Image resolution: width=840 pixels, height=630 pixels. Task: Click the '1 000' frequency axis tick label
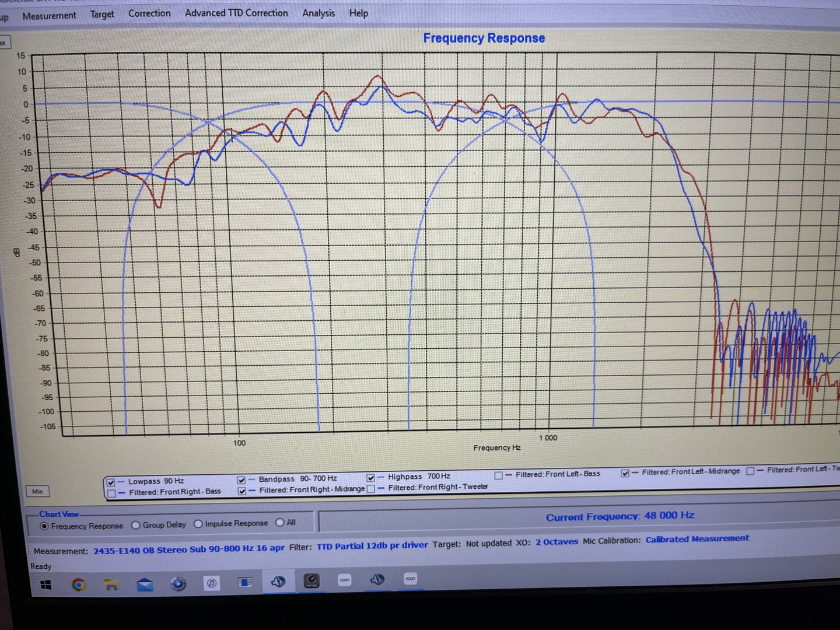[548, 438]
